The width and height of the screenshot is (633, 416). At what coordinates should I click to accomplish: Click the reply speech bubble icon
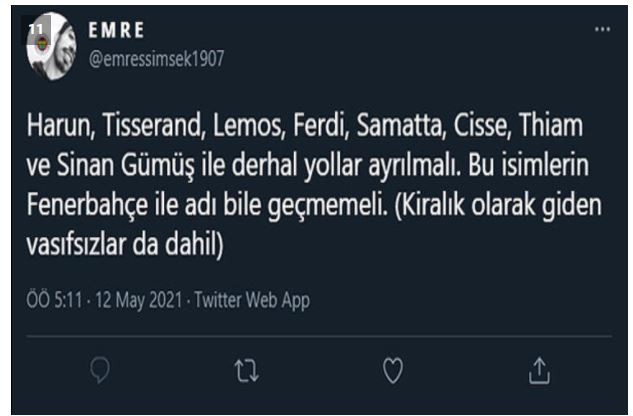coord(98,371)
